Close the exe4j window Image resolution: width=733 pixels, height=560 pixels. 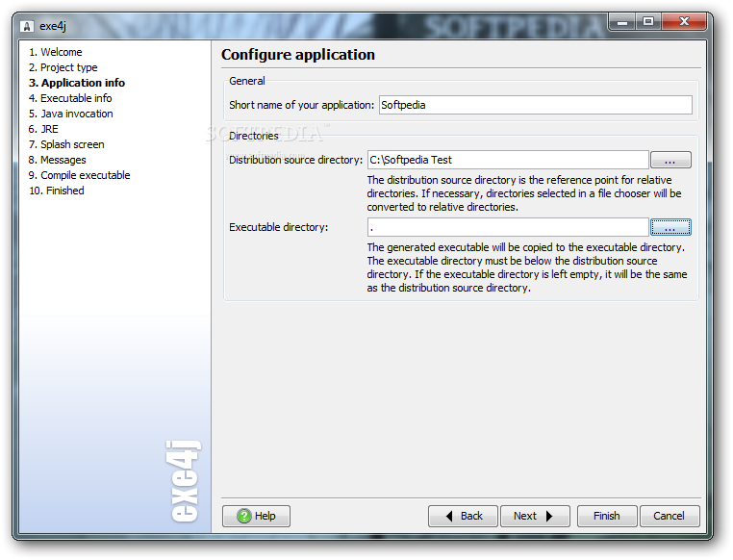684,22
